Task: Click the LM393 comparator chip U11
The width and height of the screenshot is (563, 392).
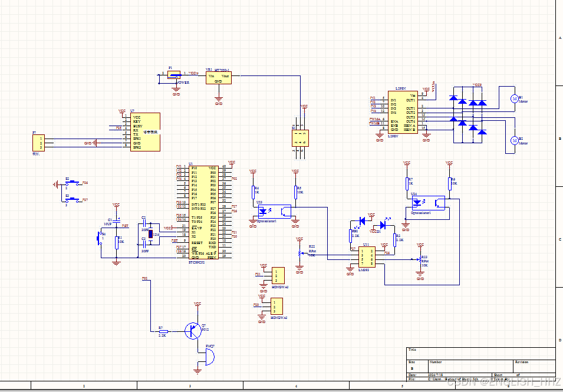Action: coord(367,256)
